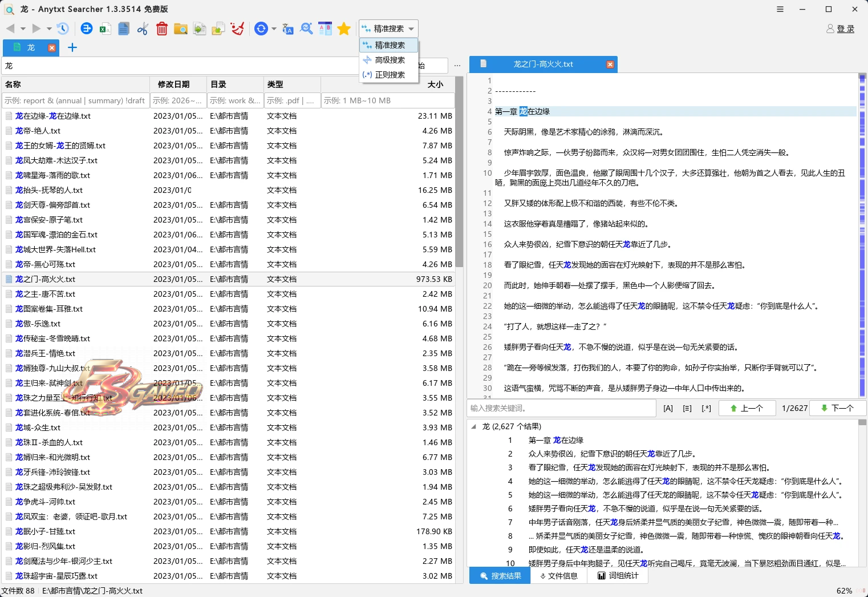The width and height of the screenshot is (868, 597).
Task: Open the refresh icon dropdown arrow
Action: coord(274,29)
